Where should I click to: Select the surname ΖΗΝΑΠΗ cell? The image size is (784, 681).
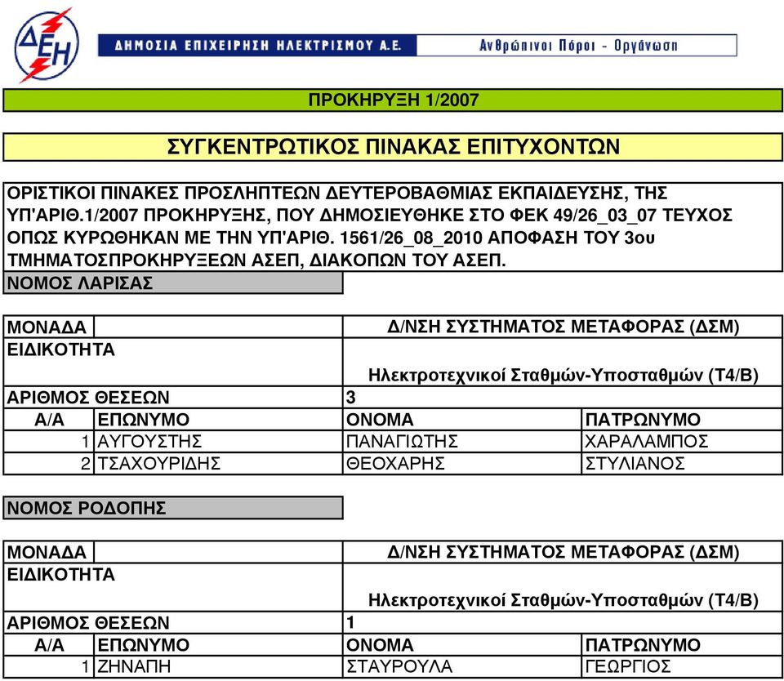pyautogui.click(x=218, y=666)
